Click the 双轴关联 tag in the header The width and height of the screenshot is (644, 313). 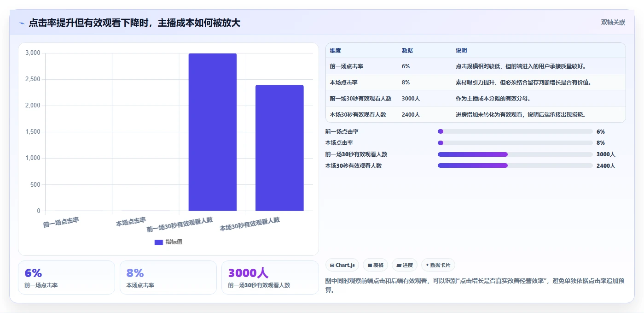(x=613, y=22)
